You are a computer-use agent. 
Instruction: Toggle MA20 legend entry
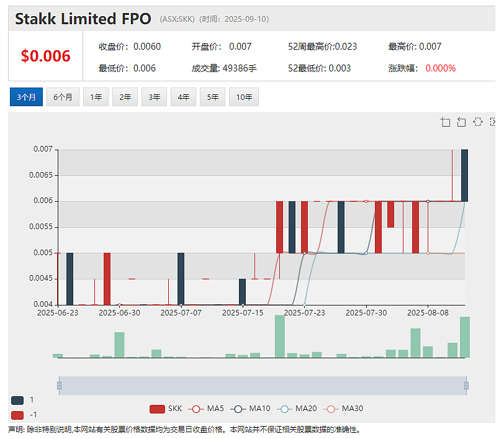pos(297,409)
